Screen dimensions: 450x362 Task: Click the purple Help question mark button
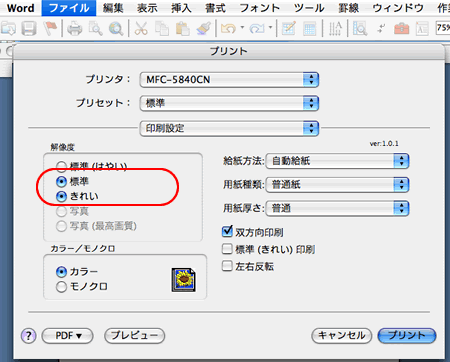tap(29, 335)
